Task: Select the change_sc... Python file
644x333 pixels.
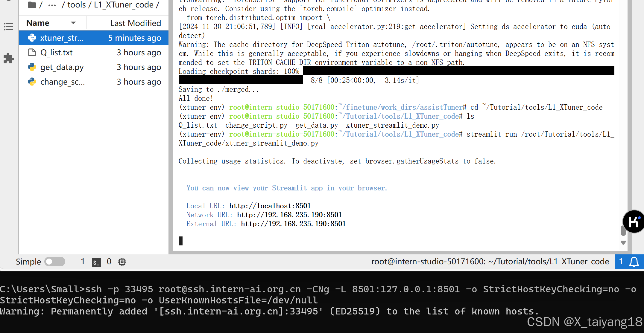Action: point(62,82)
